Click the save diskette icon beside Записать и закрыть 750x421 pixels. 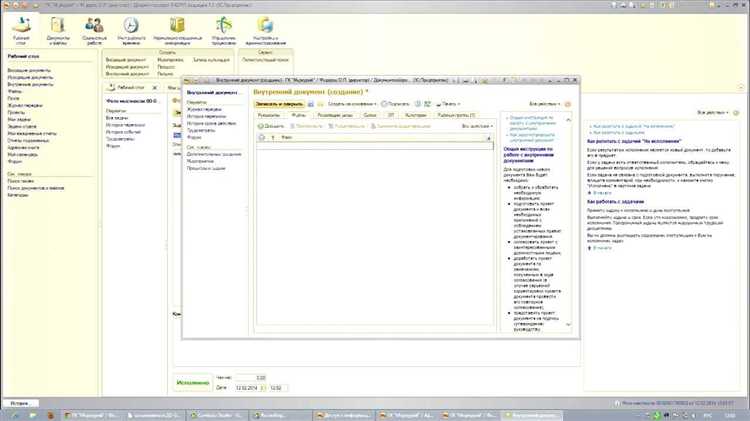(x=311, y=103)
